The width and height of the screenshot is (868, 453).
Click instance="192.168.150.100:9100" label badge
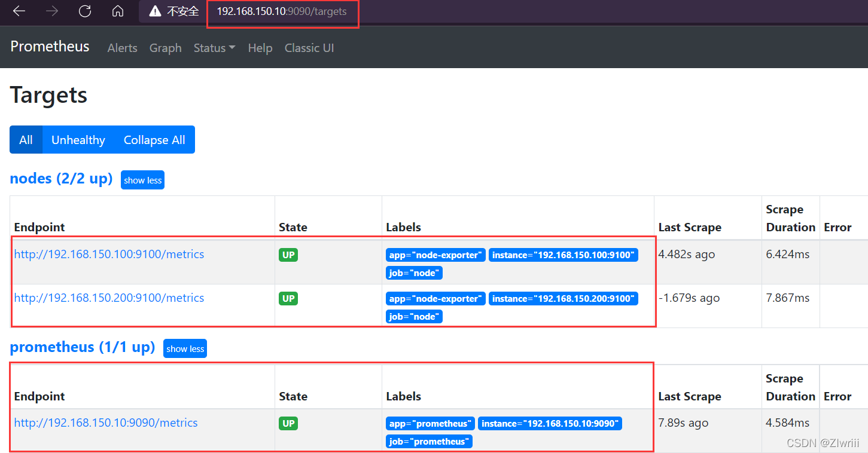[563, 255]
